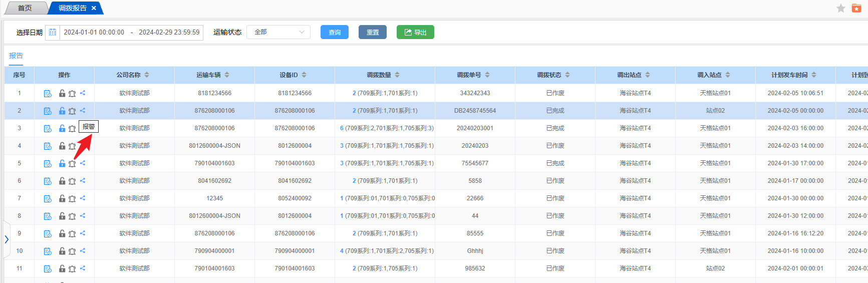The image size is (868, 283).
Task: Click the alarm bell icon in row 5
Action: (x=72, y=163)
